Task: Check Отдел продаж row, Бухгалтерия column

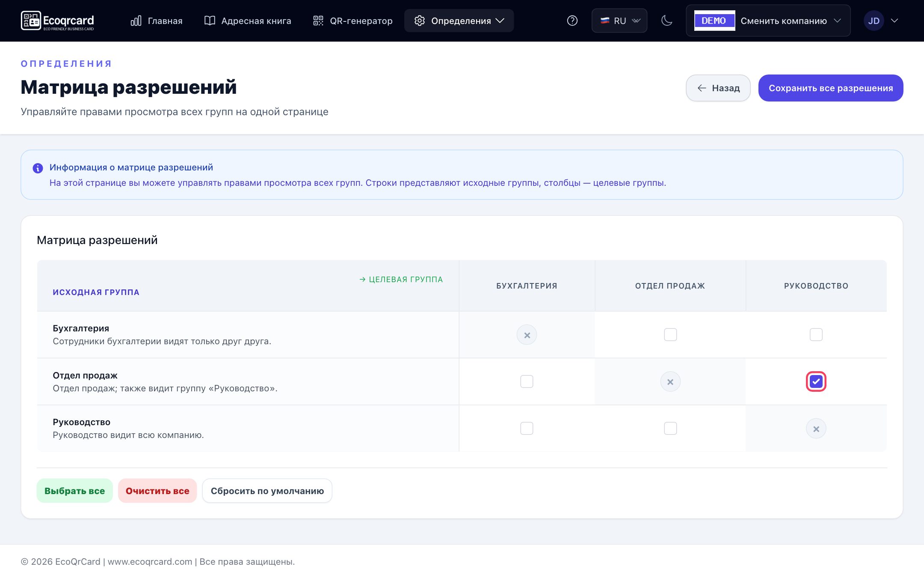Action: tap(527, 381)
